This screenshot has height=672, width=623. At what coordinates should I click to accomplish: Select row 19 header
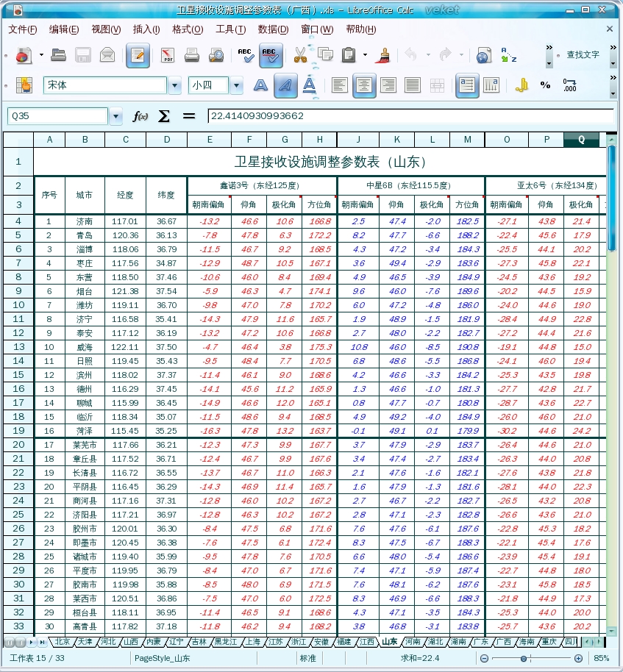(18, 431)
